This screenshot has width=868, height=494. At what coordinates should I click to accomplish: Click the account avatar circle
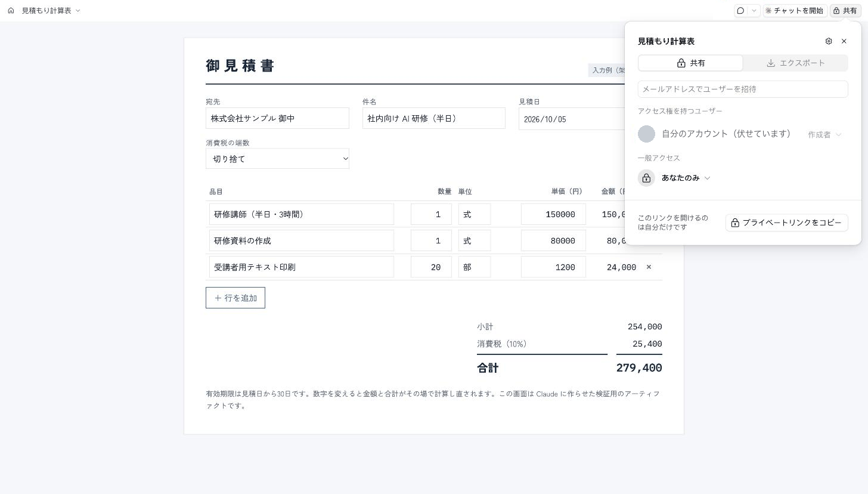tap(646, 134)
